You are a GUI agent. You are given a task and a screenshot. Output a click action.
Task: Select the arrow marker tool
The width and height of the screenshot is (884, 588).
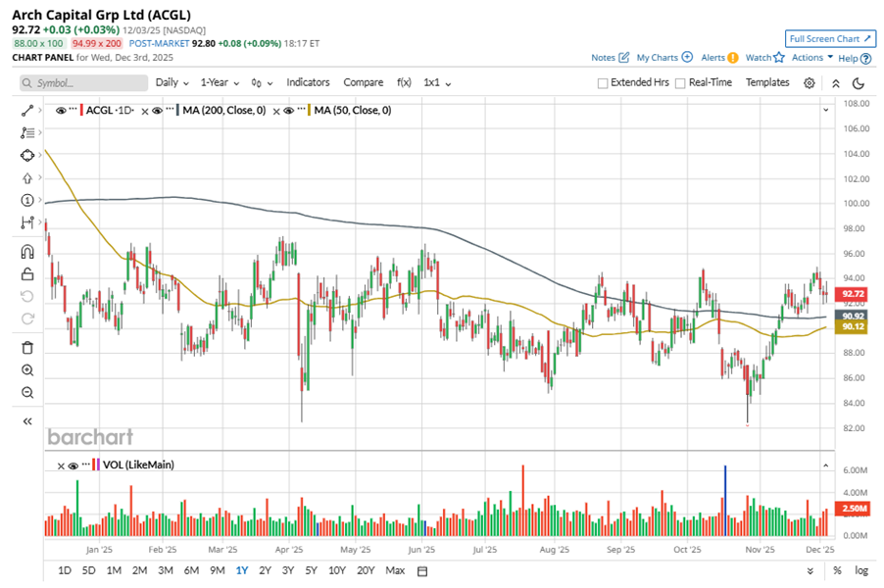coord(27,178)
